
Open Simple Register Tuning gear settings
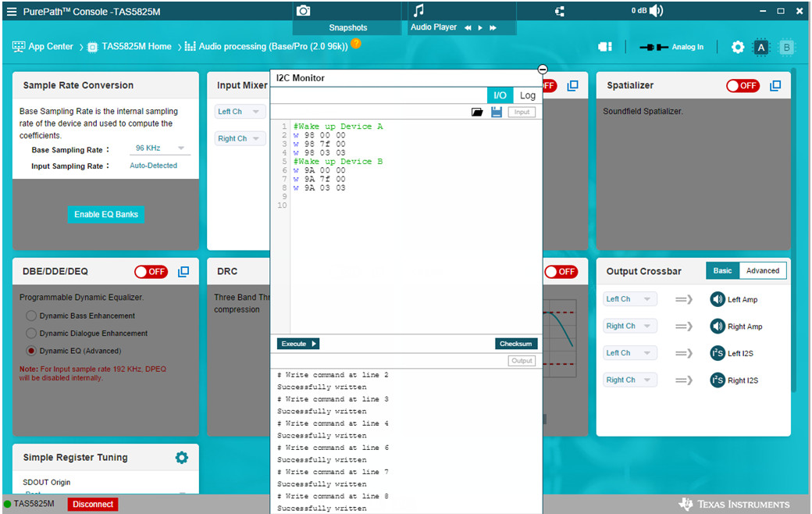182,458
